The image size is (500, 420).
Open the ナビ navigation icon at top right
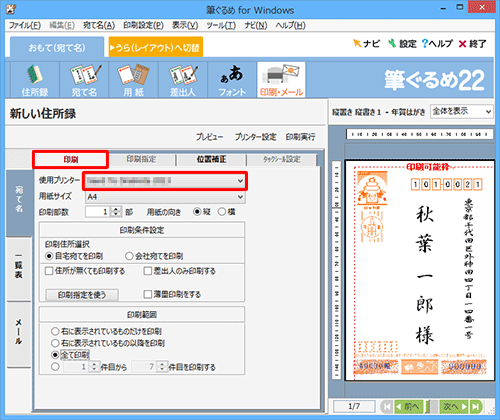[x=366, y=43]
